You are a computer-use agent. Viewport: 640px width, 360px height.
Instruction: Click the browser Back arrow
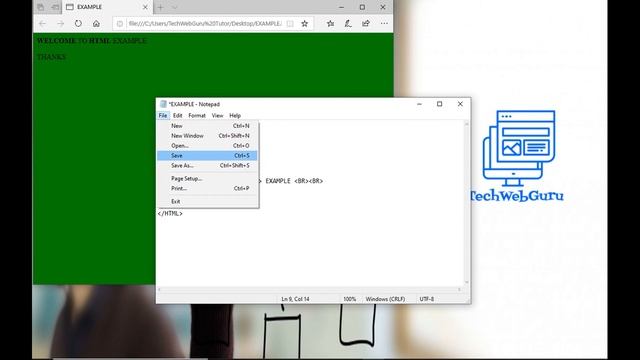(x=42, y=24)
